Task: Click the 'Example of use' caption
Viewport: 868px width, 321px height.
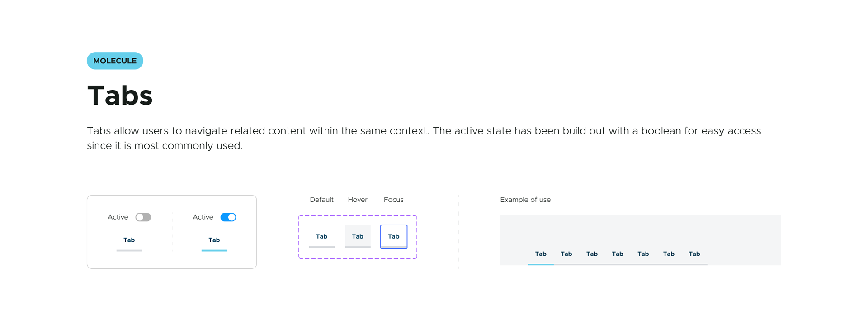Action: coord(525,200)
